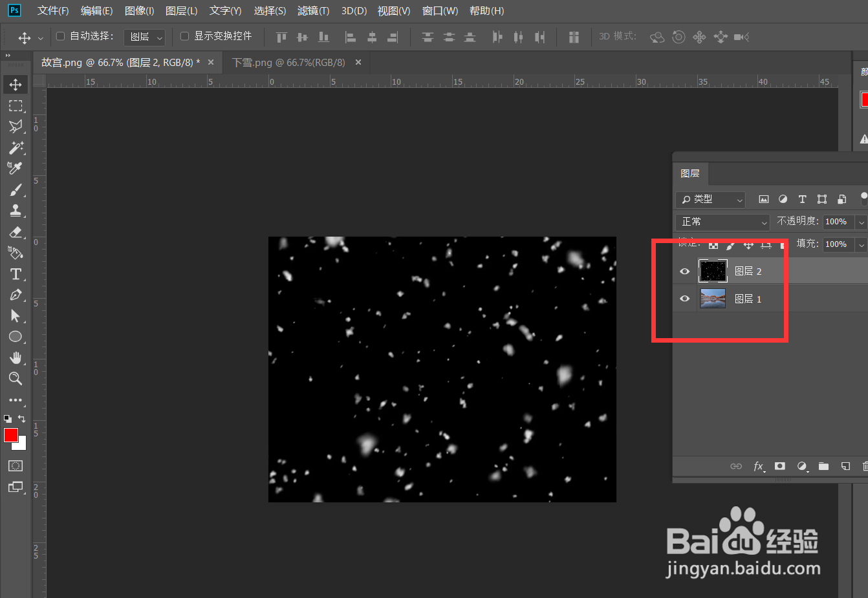Screen dimensions: 868x598
Task: Hide the 图层 2 layer
Action: [684, 271]
